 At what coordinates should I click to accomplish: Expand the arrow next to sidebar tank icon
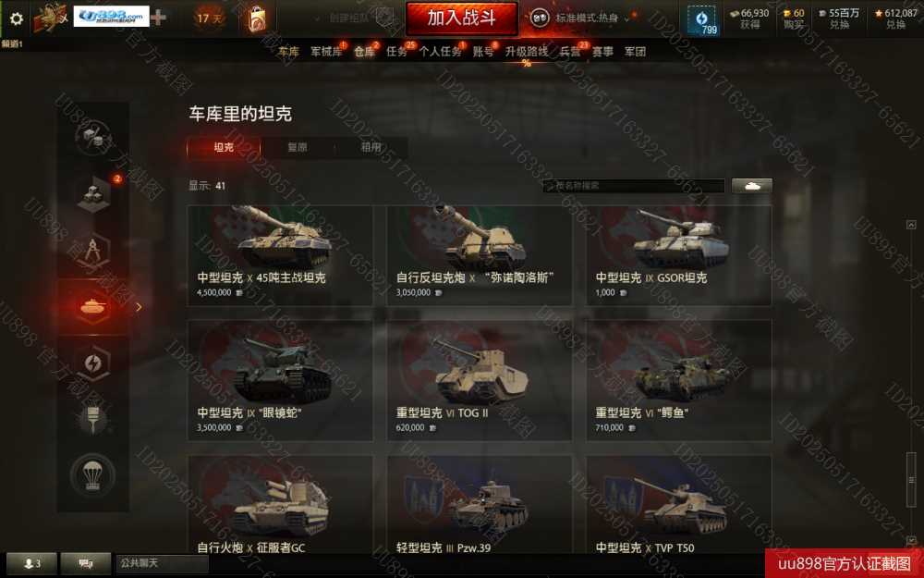(x=140, y=307)
